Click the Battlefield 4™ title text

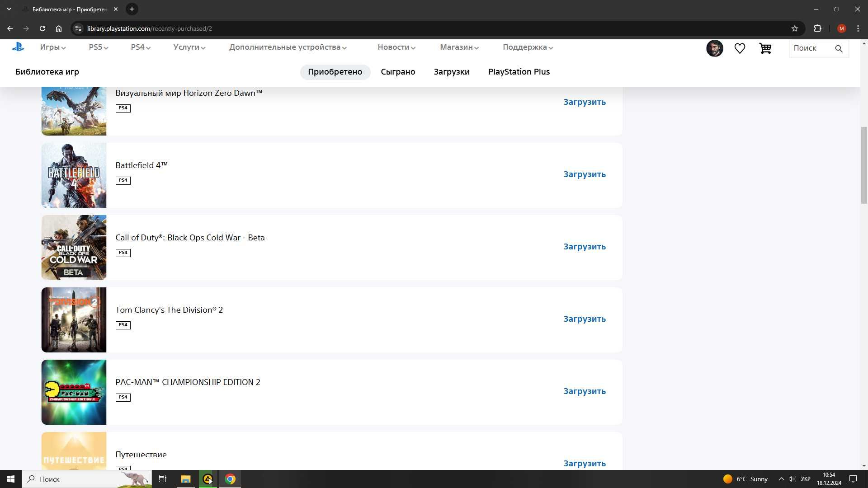(x=142, y=165)
